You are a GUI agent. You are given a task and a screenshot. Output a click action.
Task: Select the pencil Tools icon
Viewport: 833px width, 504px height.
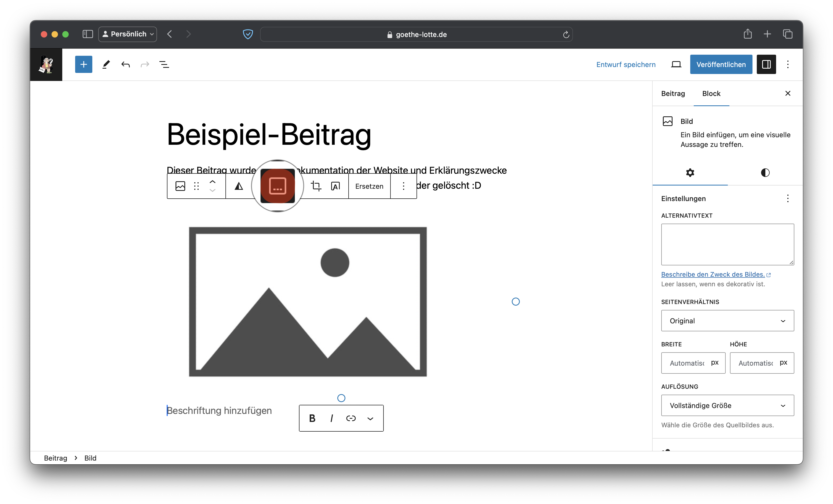pyautogui.click(x=106, y=64)
